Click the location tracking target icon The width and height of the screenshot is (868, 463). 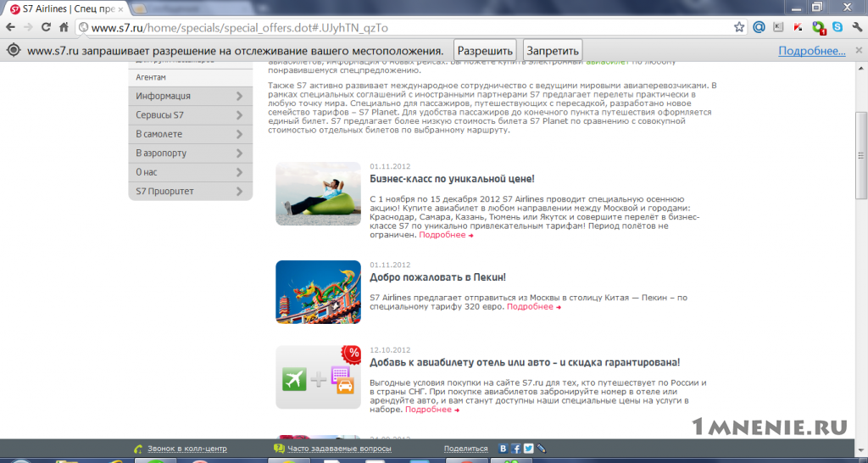[x=14, y=50]
